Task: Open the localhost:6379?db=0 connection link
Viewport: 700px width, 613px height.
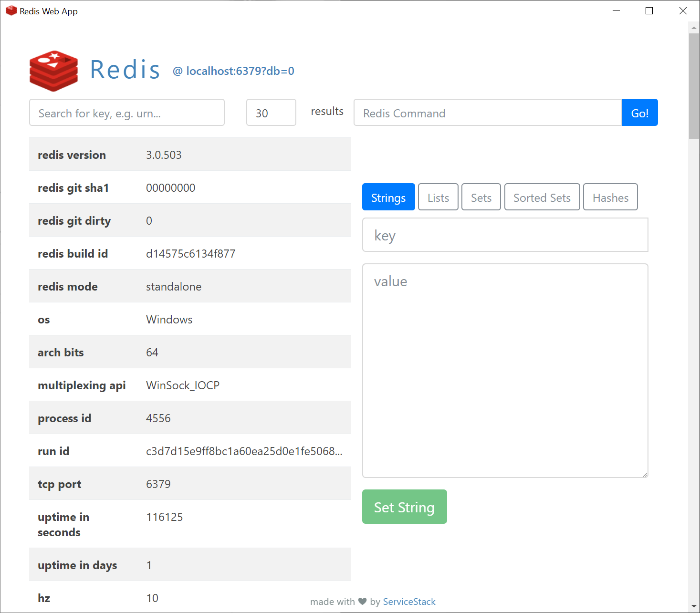Action: click(233, 71)
